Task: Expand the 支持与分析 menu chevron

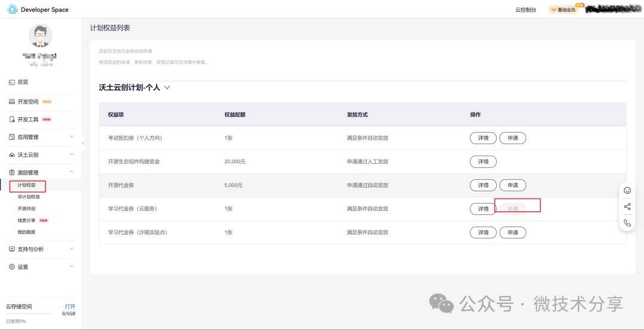Action: (x=72, y=248)
